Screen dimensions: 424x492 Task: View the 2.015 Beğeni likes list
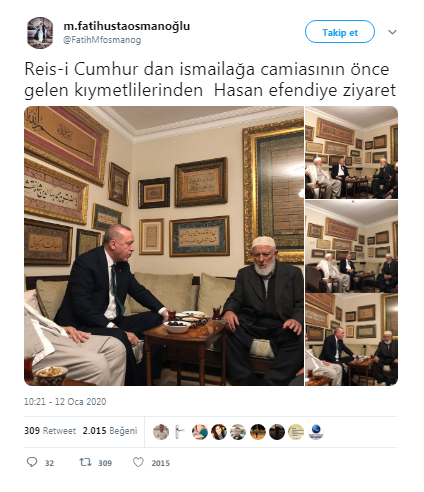tap(110, 431)
